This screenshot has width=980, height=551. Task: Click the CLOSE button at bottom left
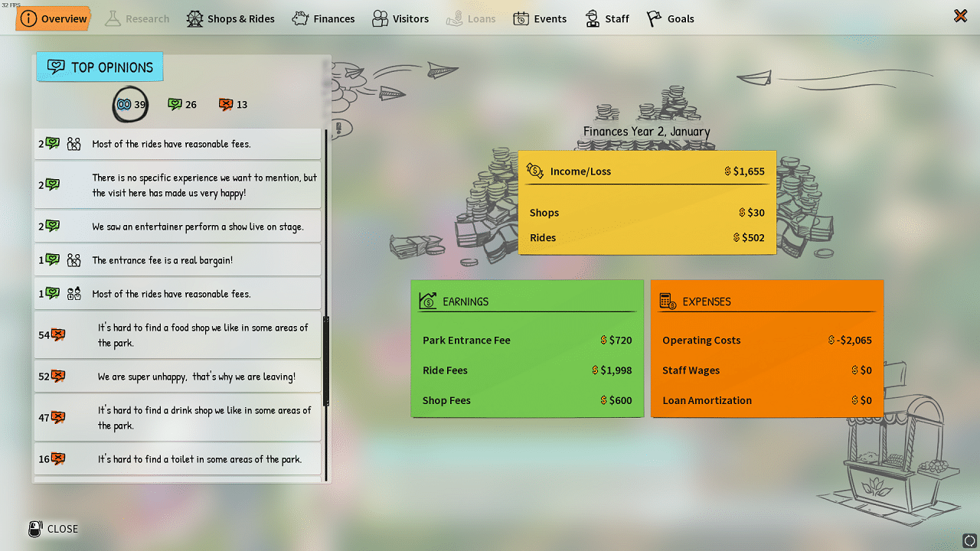53,529
